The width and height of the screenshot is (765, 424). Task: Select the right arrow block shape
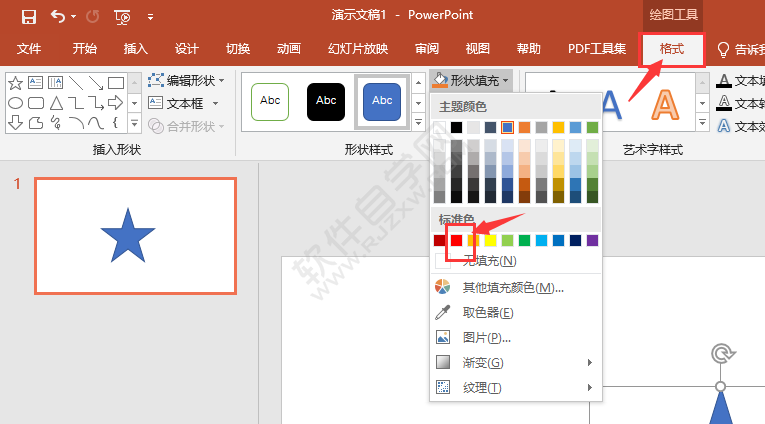coord(116,103)
